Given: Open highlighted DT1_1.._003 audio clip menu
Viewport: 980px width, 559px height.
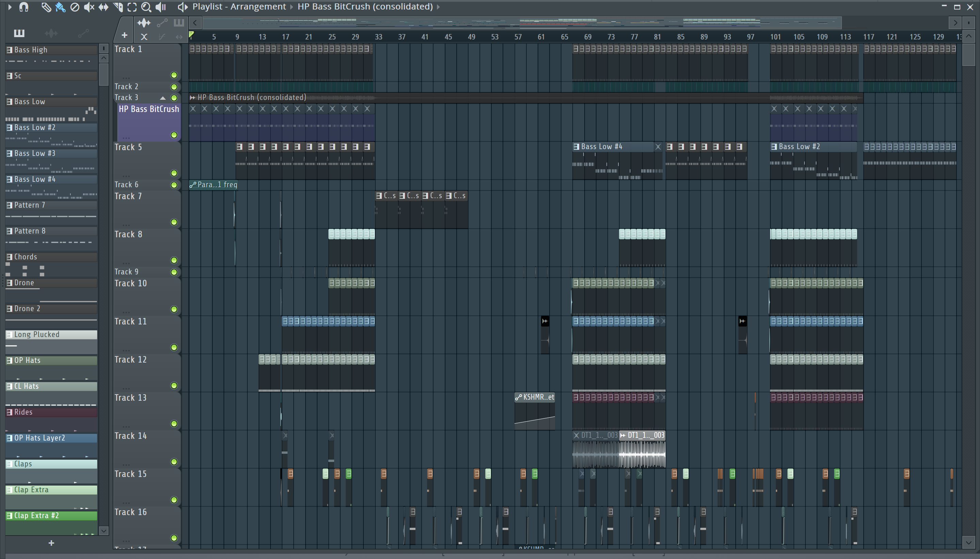Looking at the screenshot, I should tap(623, 435).
